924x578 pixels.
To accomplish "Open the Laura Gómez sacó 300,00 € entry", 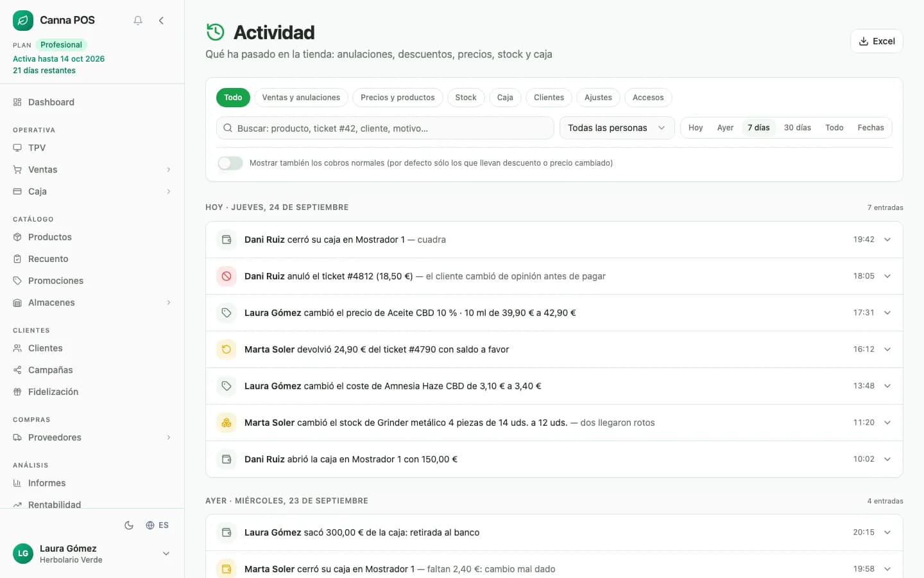I will tap(554, 532).
